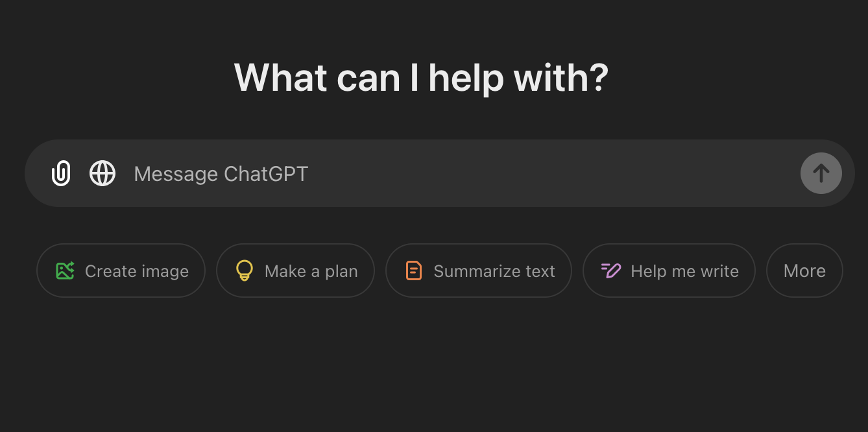Toggle the globe web search icon
Image resolution: width=868 pixels, height=432 pixels.
[102, 173]
